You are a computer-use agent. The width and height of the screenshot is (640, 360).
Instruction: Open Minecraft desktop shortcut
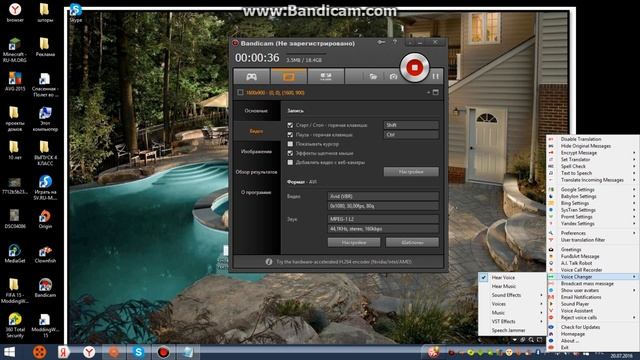[15, 50]
